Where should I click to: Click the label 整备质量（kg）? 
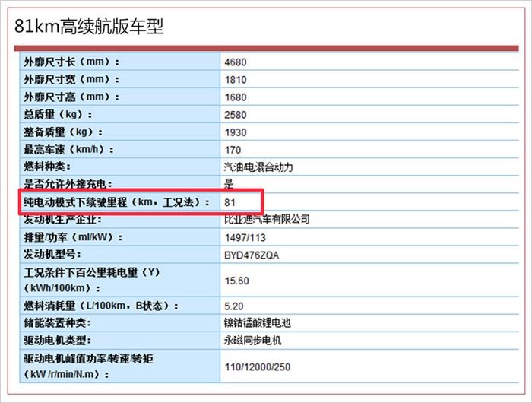point(63,132)
